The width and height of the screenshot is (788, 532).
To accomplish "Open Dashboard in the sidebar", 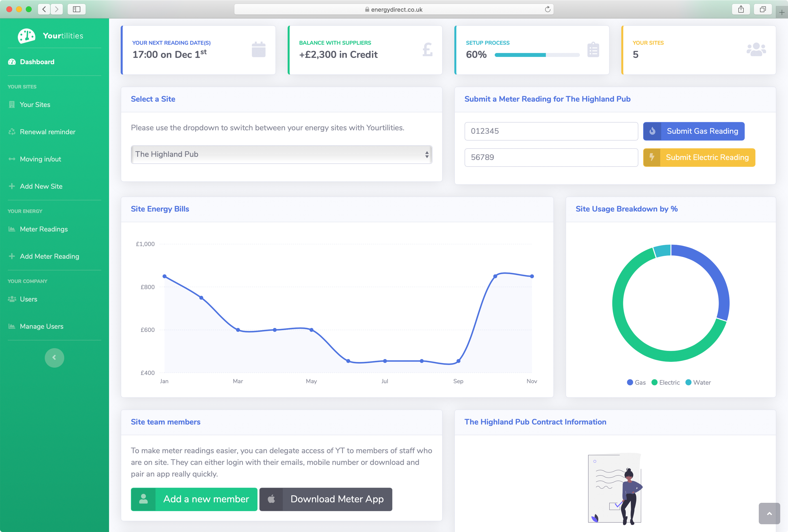I will [x=37, y=62].
